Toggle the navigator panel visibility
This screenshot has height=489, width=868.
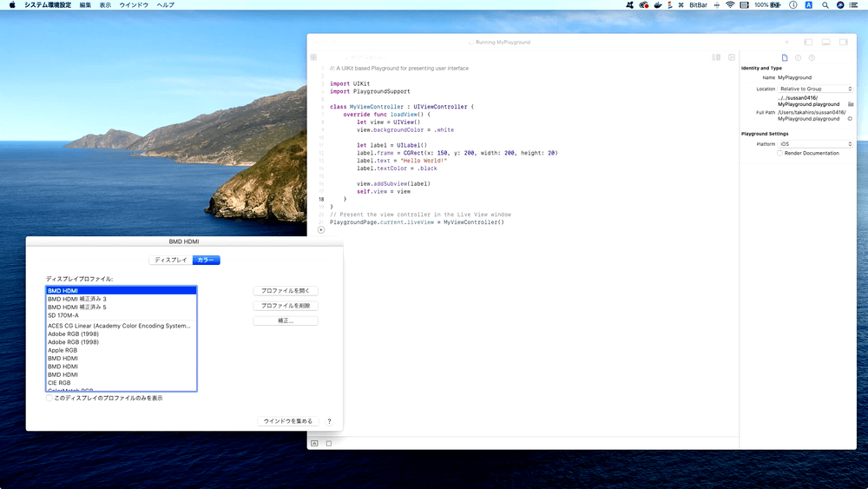(x=808, y=42)
